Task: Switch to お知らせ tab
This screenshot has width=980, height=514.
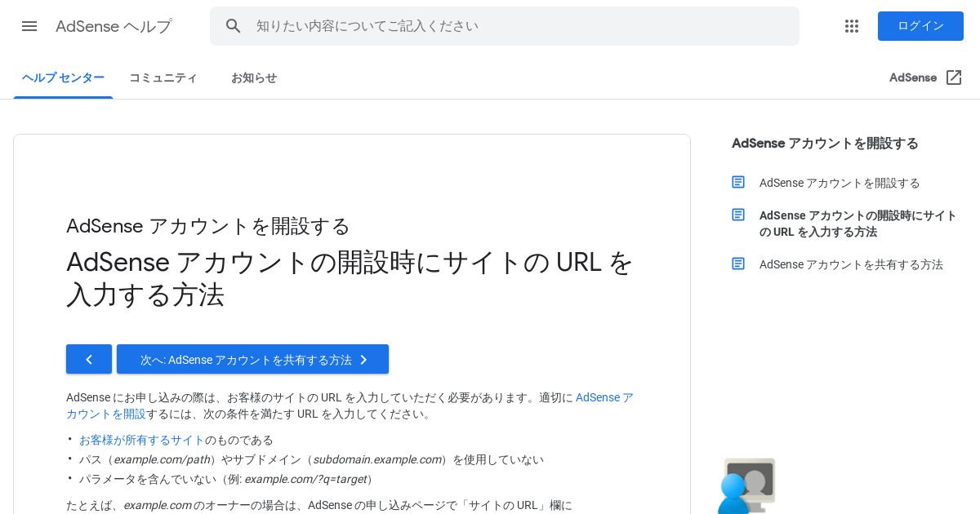Action: click(x=254, y=78)
